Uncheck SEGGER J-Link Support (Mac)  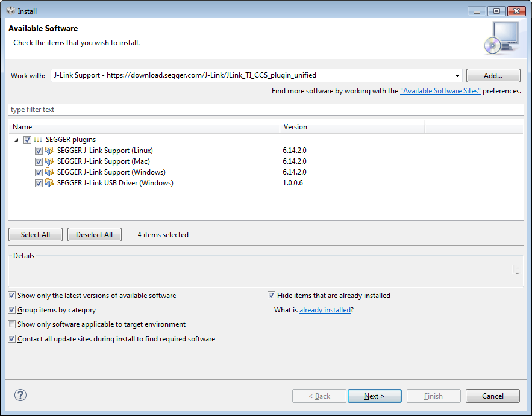tap(39, 161)
